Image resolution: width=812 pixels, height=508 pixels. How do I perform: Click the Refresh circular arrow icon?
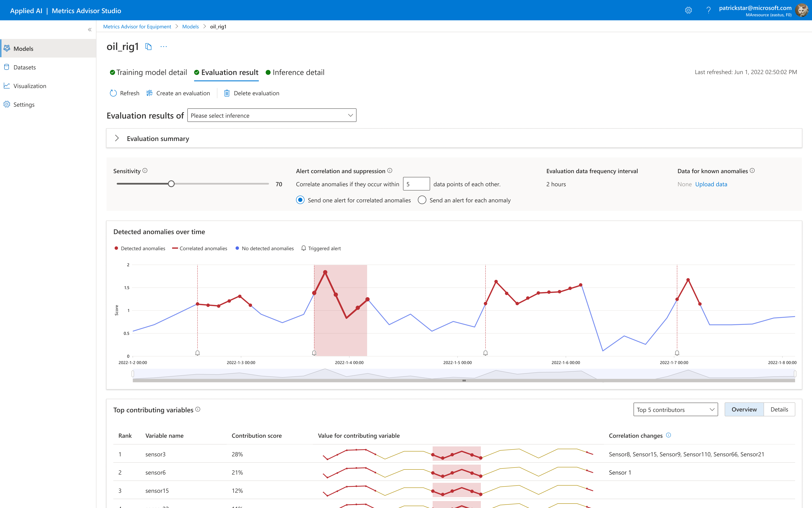[x=113, y=93]
